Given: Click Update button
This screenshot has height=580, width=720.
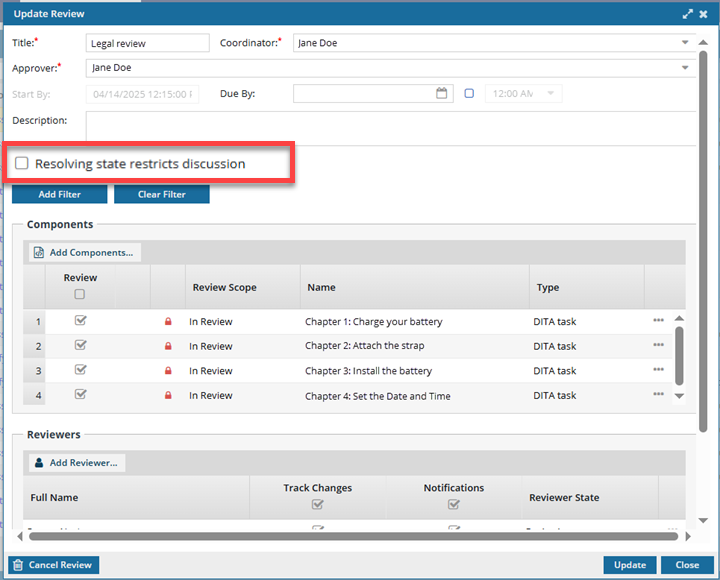Looking at the screenshot, I should click(x=630, y=565).
